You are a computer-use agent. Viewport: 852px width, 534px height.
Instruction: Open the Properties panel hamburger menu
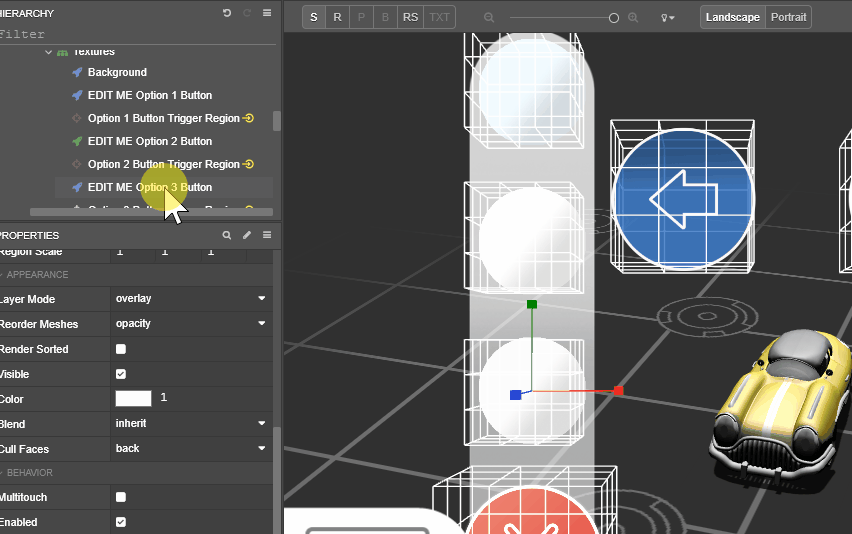click(267, 235)
